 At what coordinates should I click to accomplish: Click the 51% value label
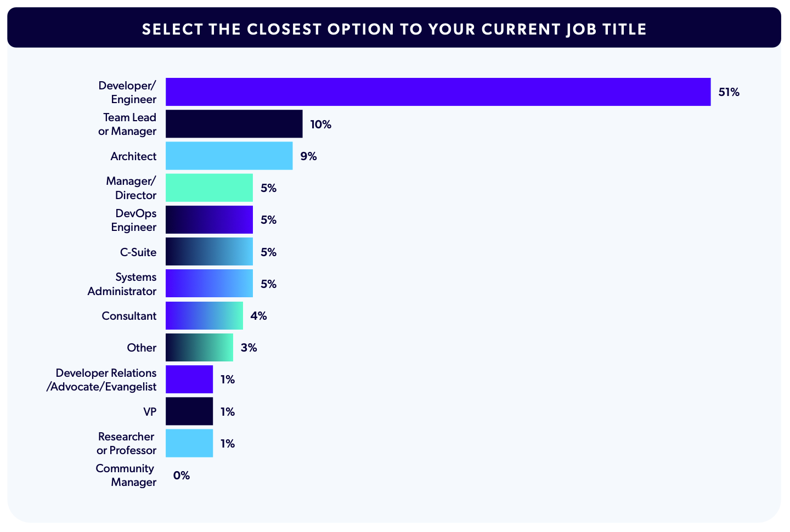tap(729, 92)
